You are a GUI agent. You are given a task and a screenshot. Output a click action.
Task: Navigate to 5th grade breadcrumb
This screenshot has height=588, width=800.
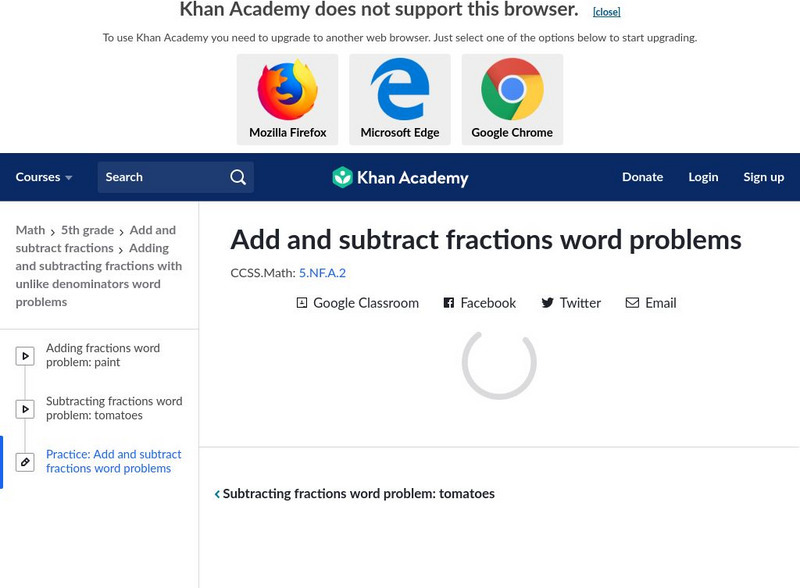[x=87, y=230]
